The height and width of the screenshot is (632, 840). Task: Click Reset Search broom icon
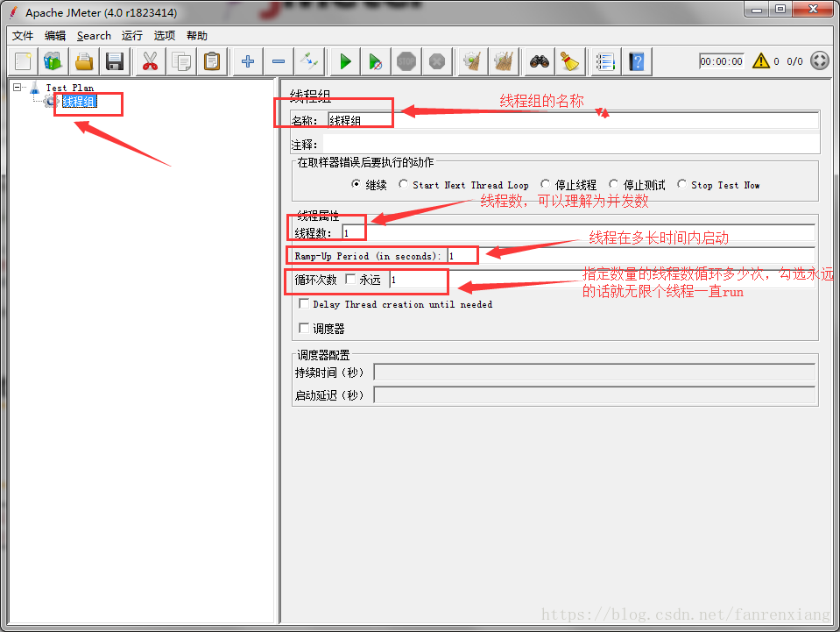(x=570, y=61)
